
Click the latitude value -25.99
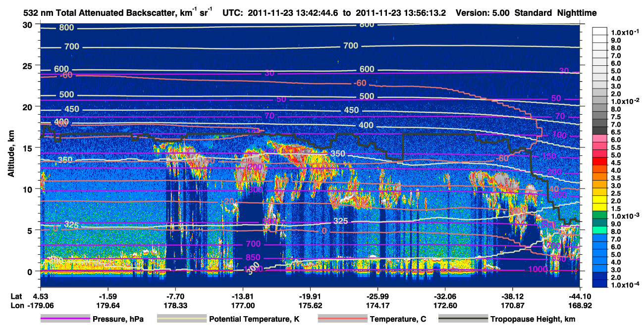click(377, 296)
